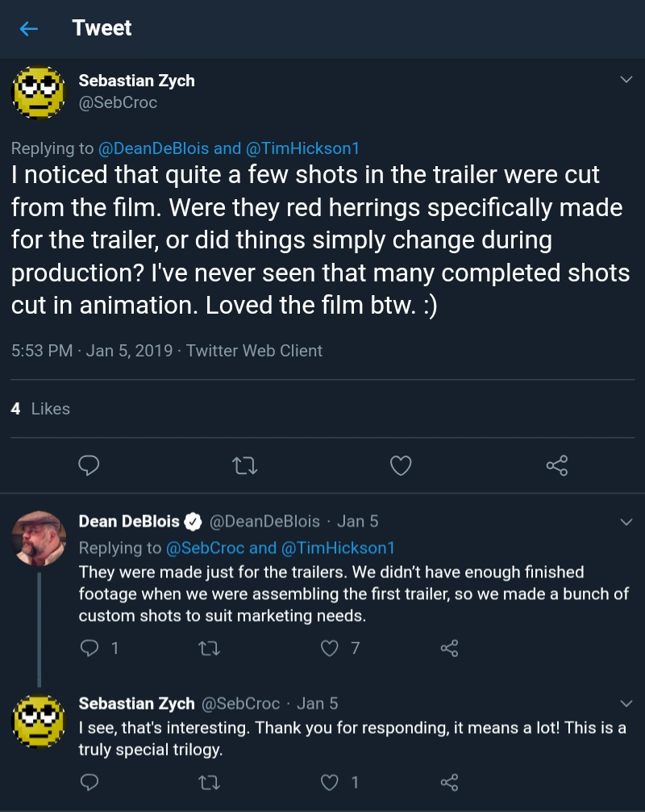Open the caret menu on the main tweet

(x=626, y=78)
